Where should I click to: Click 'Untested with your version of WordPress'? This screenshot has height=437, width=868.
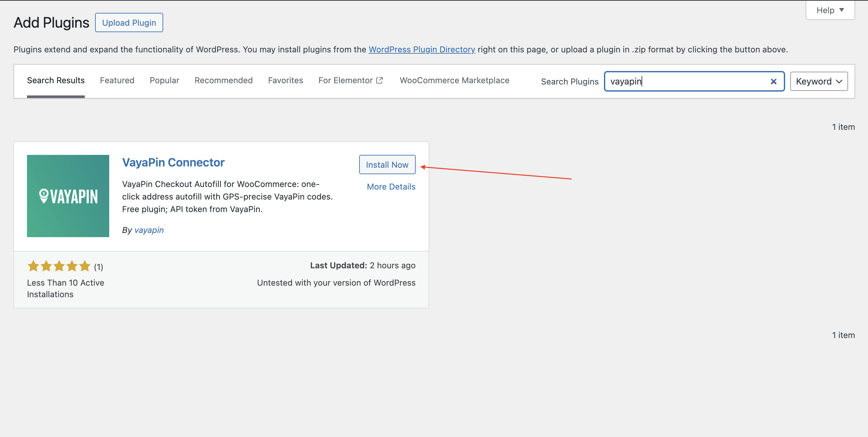336,283
